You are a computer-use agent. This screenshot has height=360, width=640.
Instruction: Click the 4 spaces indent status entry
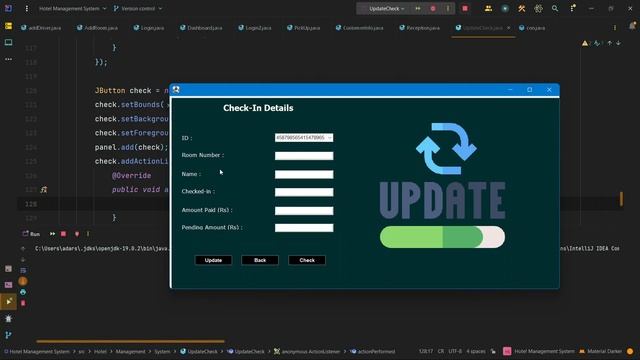(x=476, y=351)
